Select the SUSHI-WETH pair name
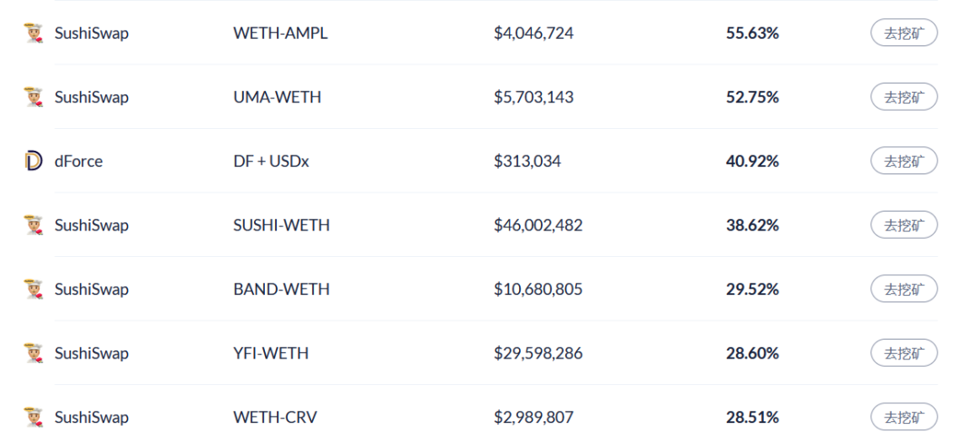980x444 pixels. pos(281,225)
